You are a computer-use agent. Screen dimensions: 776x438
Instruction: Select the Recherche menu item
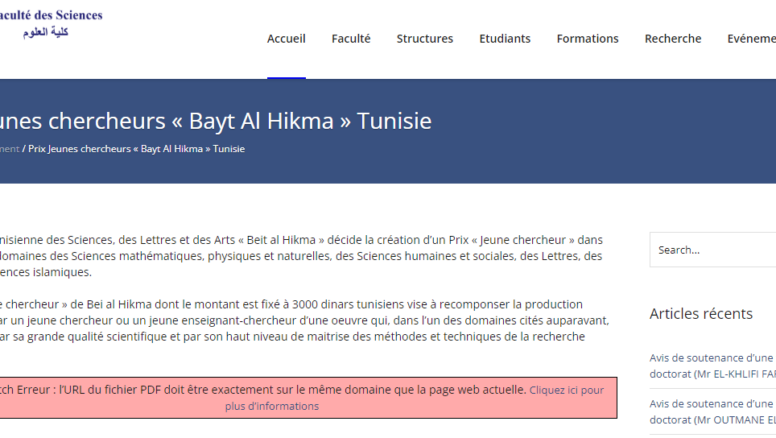pos(673,39)
